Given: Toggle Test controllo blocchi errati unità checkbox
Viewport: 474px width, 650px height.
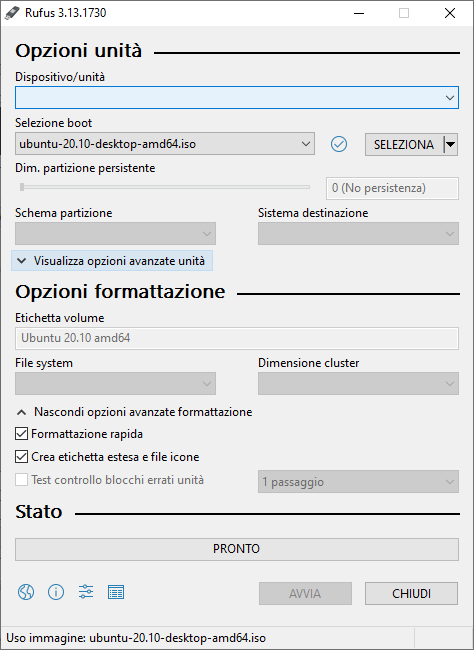Looking at the screenshot, I should 22,480.
